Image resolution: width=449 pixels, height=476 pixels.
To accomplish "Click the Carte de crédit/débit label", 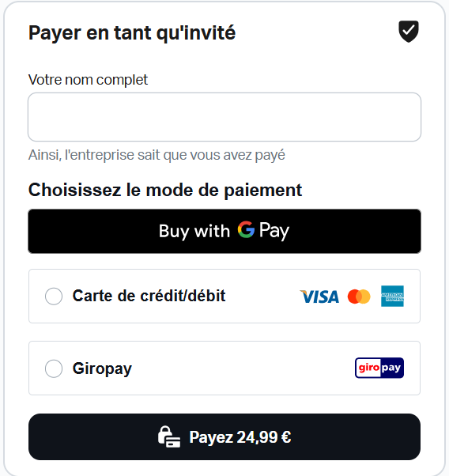I will (149, 296).
